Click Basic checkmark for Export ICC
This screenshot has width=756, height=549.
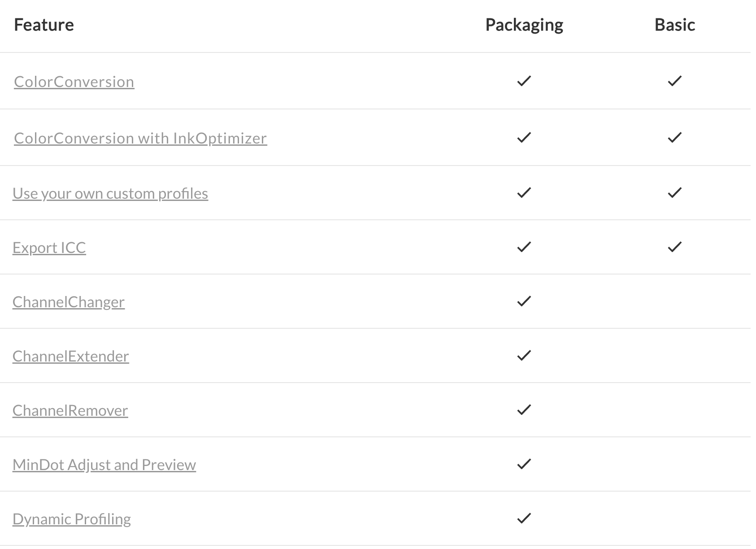[x=675, y=247]
